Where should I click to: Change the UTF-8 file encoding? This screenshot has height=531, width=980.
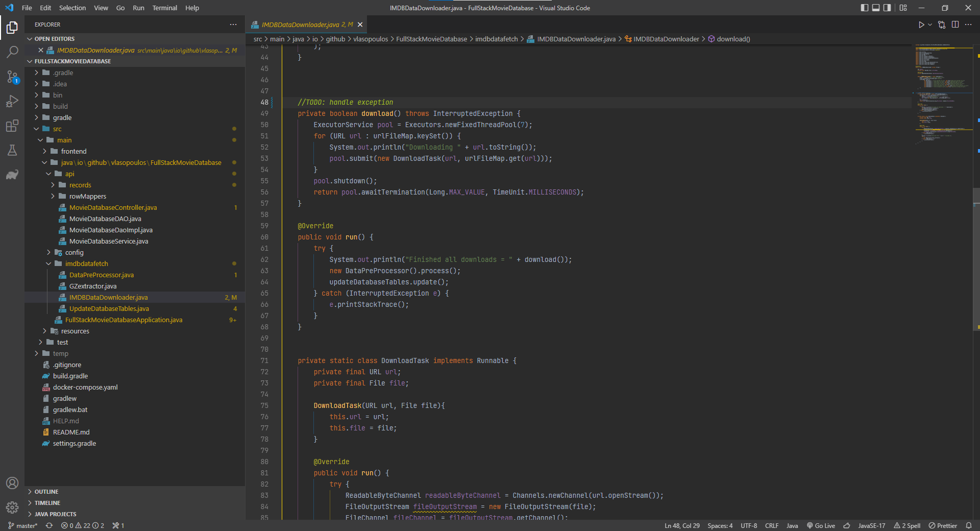pos(749,525)
